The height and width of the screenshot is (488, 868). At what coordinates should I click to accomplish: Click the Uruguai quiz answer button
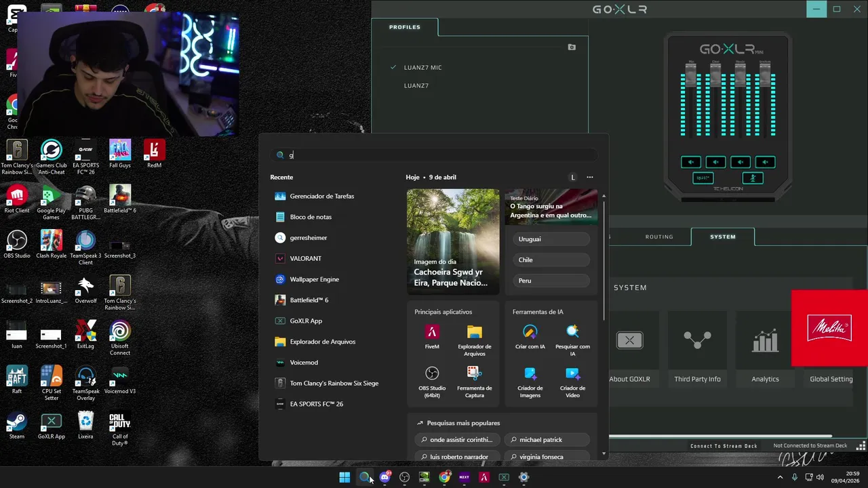click(x=551, y=239)
